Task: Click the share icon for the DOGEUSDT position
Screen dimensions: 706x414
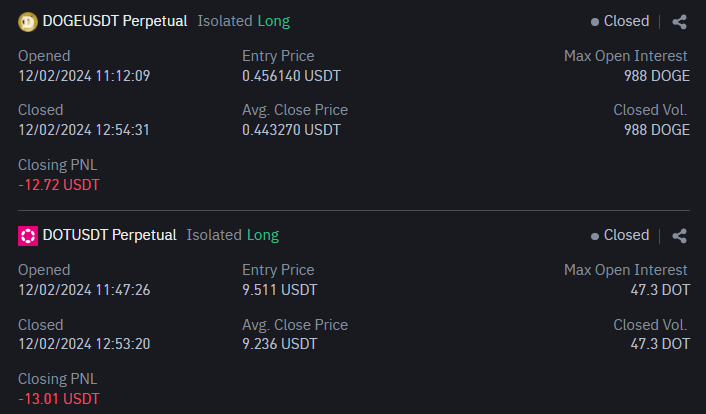Action: (x=679, y=22)
